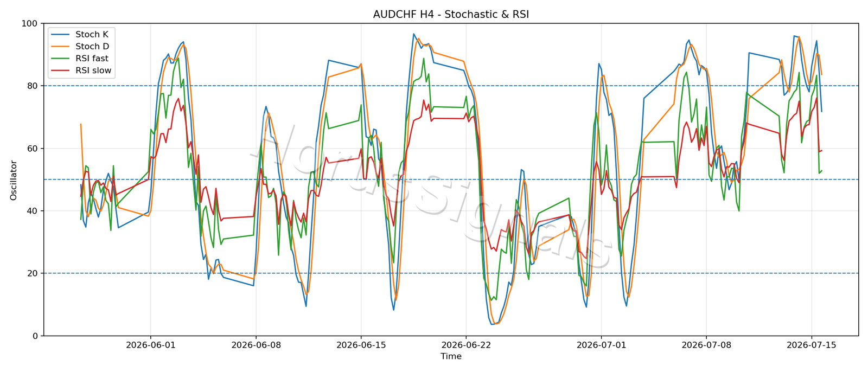
Task: Click the Stoch K legend label
Action: click(x=92, y=35)
